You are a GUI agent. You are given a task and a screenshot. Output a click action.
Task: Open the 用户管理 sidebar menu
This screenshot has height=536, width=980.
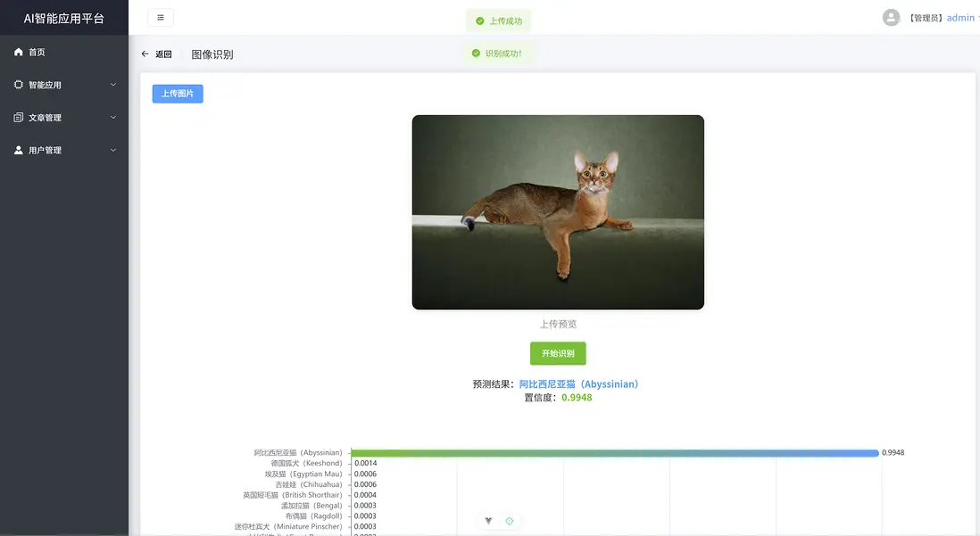pyautogui.click(x=64, y=150)
